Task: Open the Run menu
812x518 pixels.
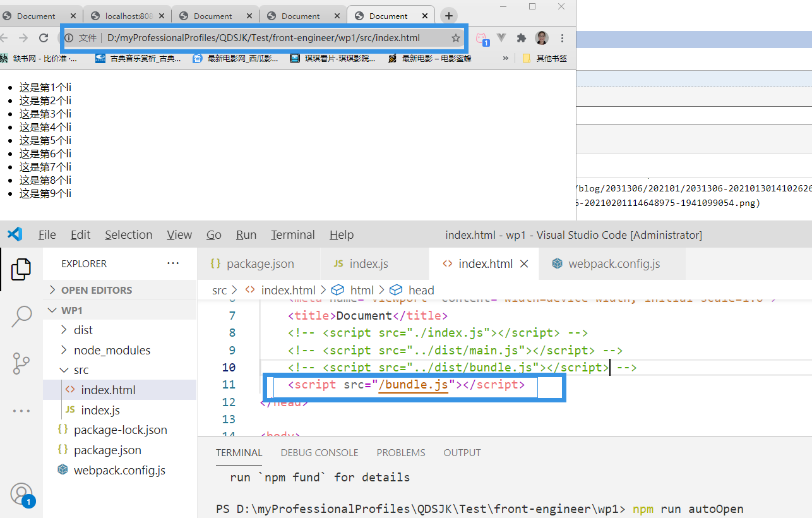Action: point(246,235)
